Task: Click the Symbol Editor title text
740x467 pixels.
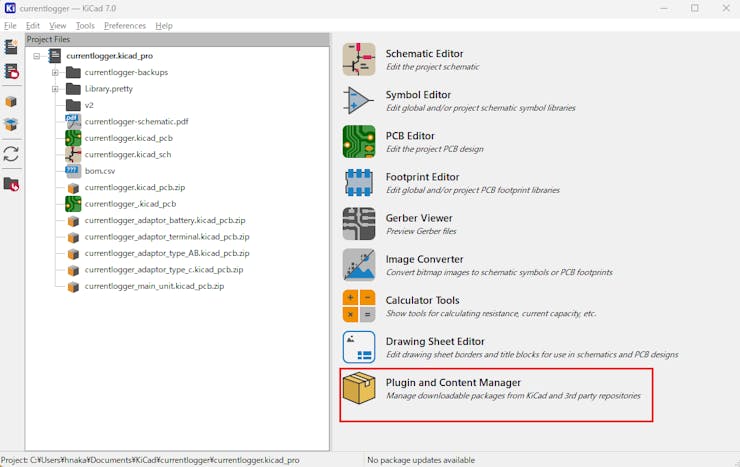Action: click(418, 95)
